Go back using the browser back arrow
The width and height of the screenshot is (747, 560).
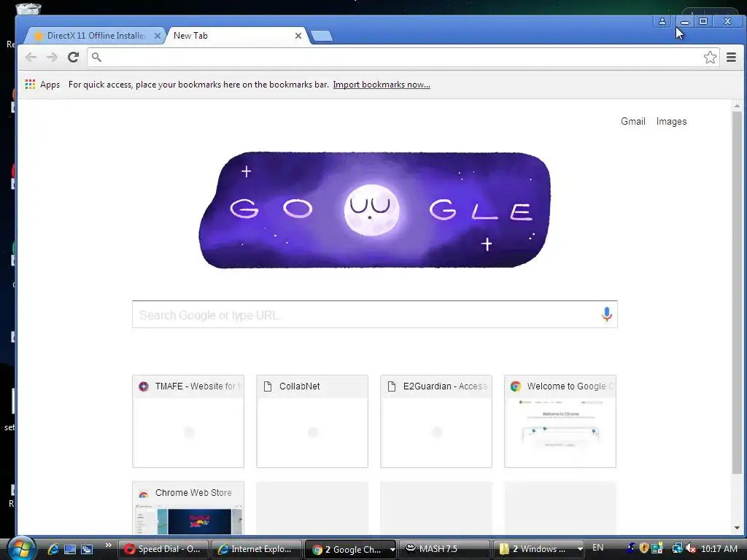[x=31, y=57]
